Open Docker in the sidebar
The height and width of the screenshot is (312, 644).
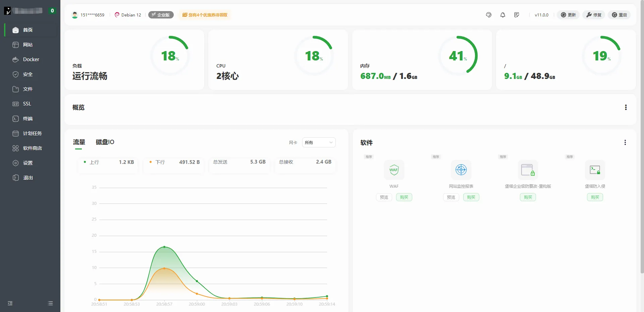[x=31, y=59]
